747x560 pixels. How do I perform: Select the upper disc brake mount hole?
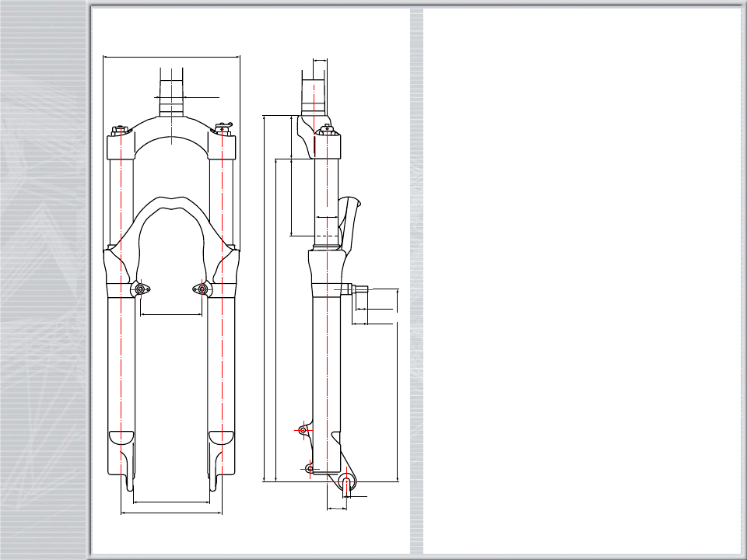303,429
